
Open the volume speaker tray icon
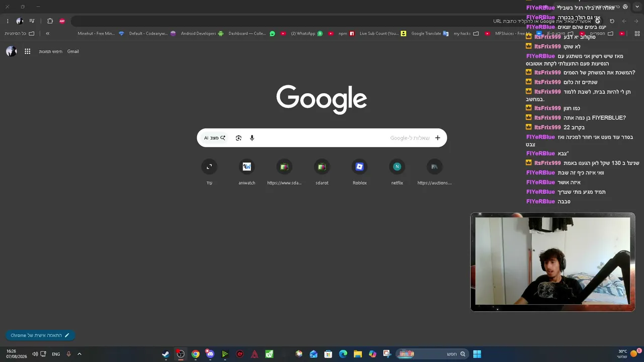pyautogui.click(x=35, y=354)
